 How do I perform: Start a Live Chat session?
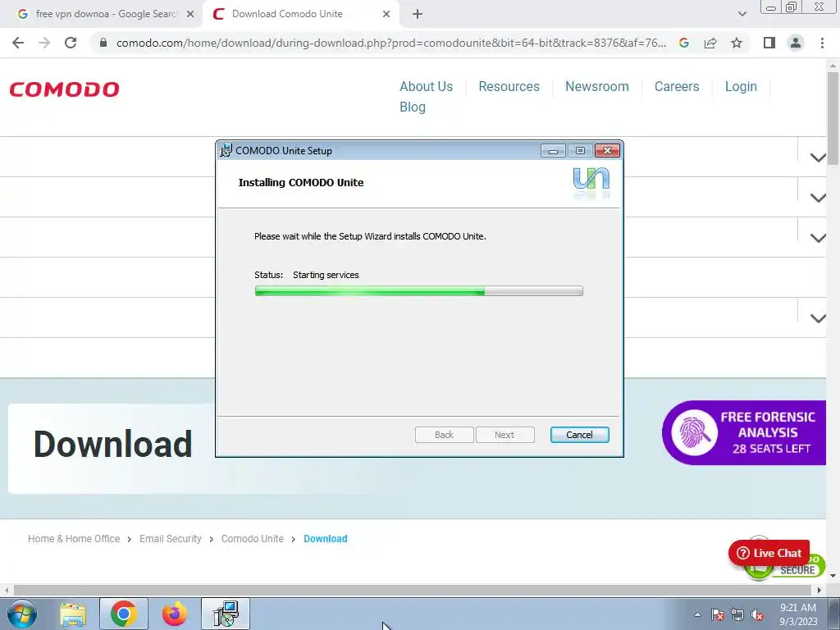769,553
